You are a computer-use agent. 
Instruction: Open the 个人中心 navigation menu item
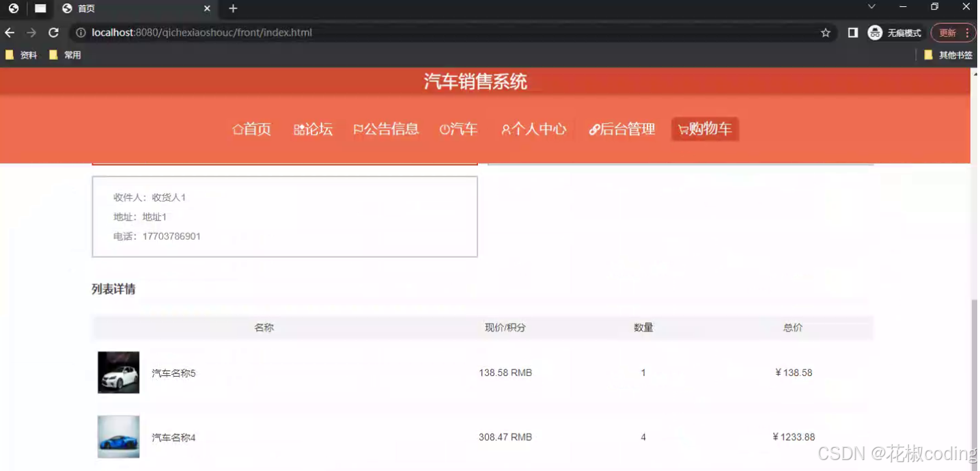coord(540,129)
